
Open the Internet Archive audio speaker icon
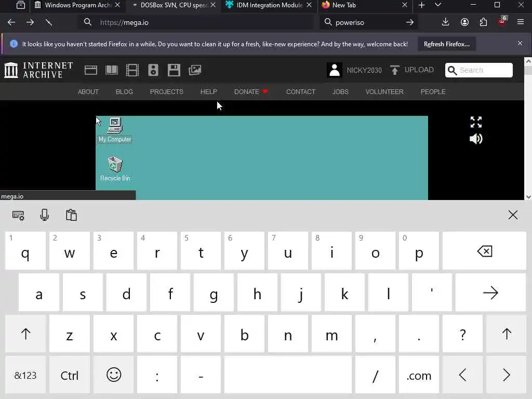[x=153, y=70]
